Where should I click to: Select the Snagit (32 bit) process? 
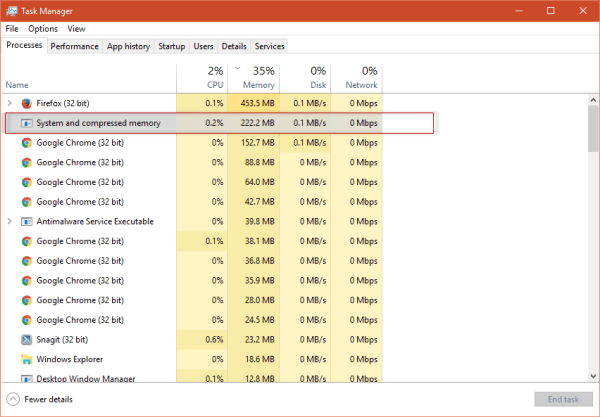tap(191, 340)
